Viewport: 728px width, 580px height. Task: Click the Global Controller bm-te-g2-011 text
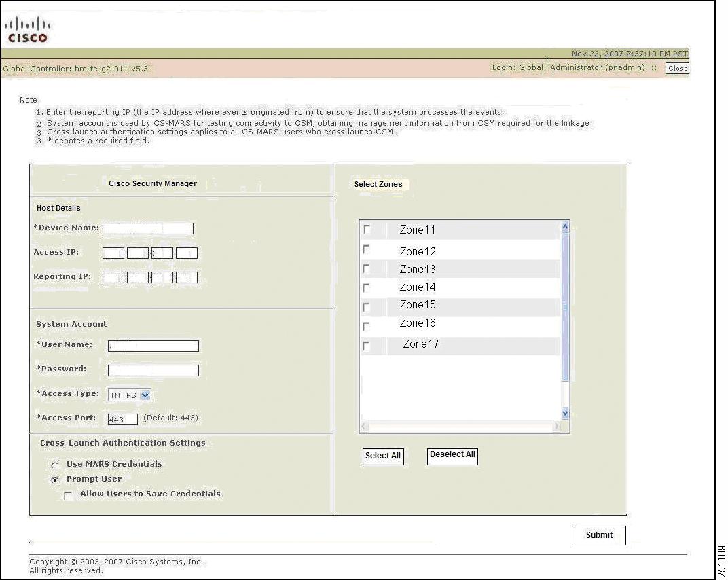[x=75, y=69]
